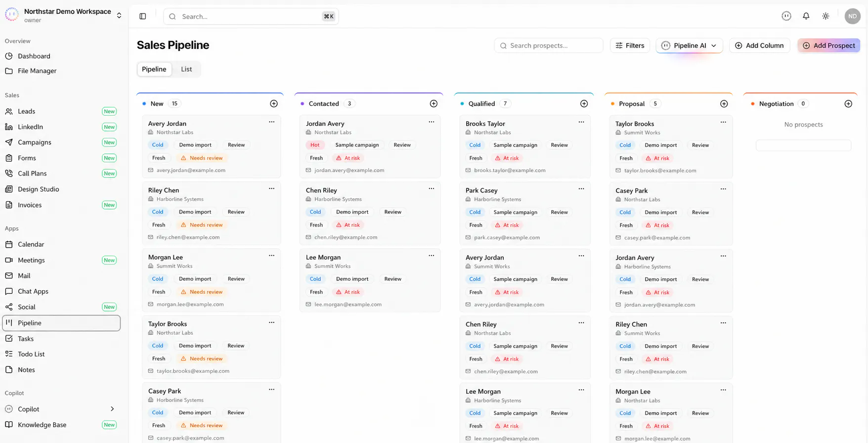868x443 pixels.
Task: Click Sample campaign tag on Chen Riley Qualified card
Action: click(x=515, y=346)
